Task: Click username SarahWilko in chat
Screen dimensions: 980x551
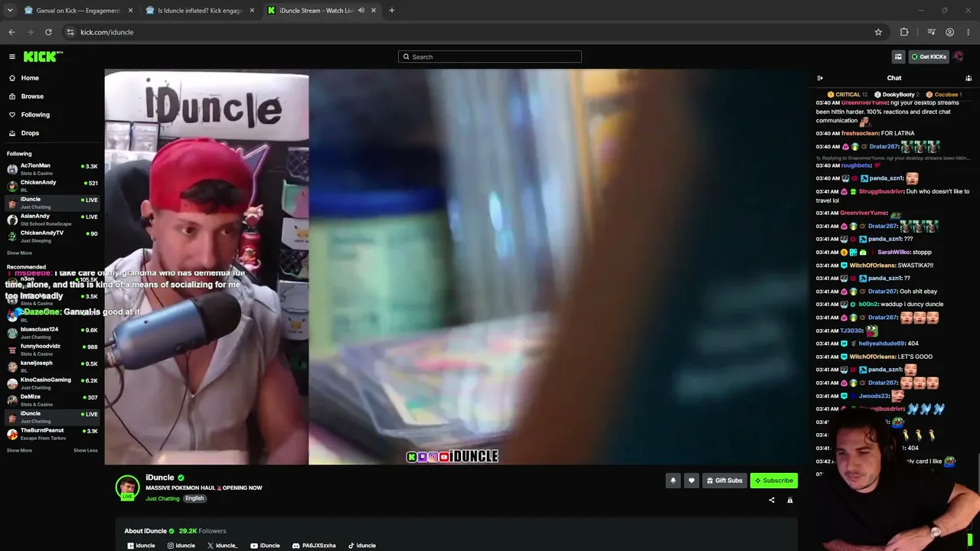Action: [x=893, y=253]
